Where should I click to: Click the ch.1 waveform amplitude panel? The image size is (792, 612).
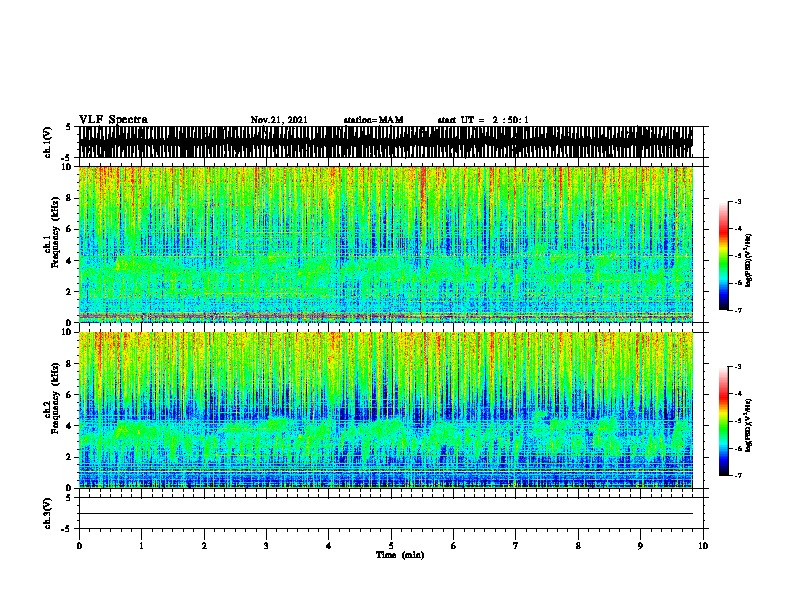(386, 142)
